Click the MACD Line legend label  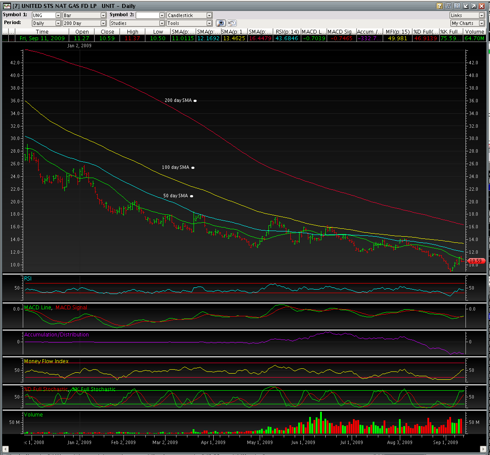pos(38,307)
